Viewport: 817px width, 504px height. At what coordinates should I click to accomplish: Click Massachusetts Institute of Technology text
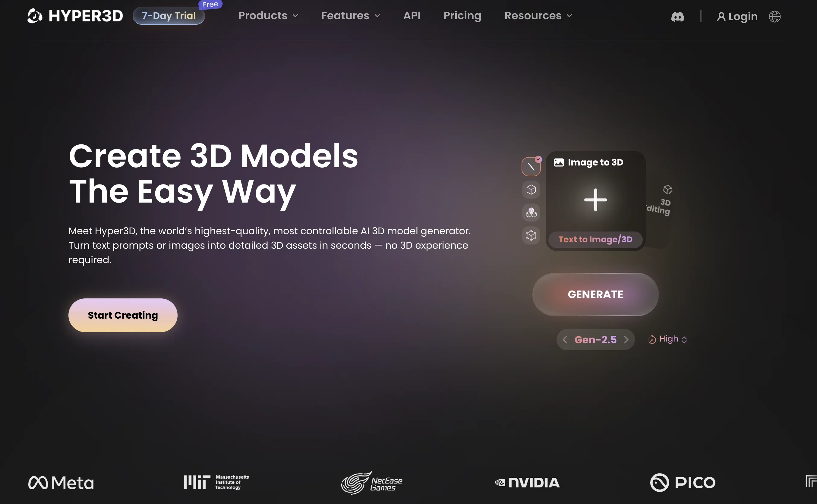[232, 482]
